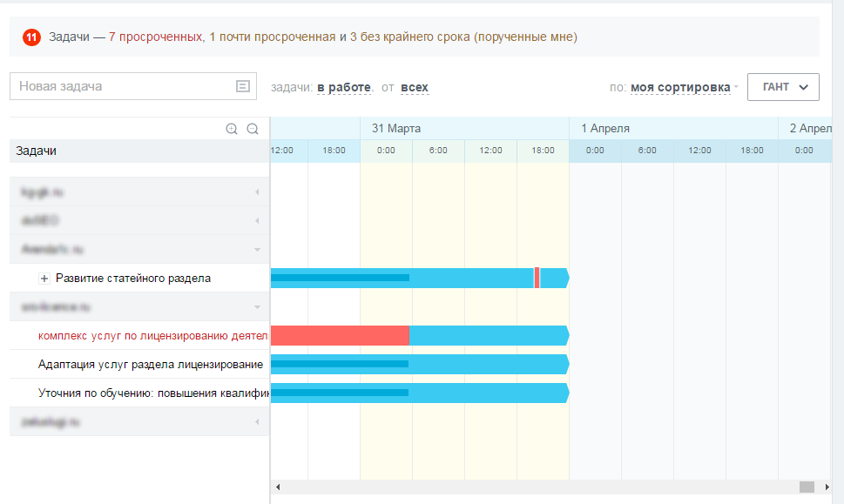Open the ГАНТ view mode dropdown
The image size is (844, 504).
[783, 87]
